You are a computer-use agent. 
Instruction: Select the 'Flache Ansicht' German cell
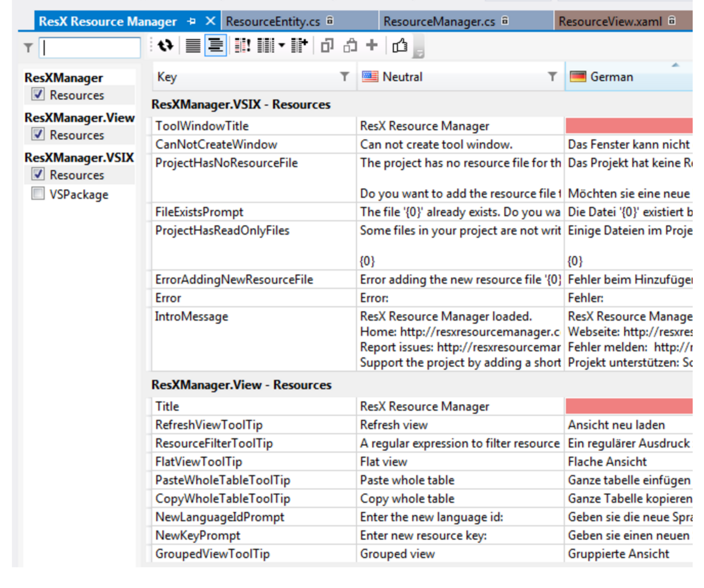pos(629,461)
